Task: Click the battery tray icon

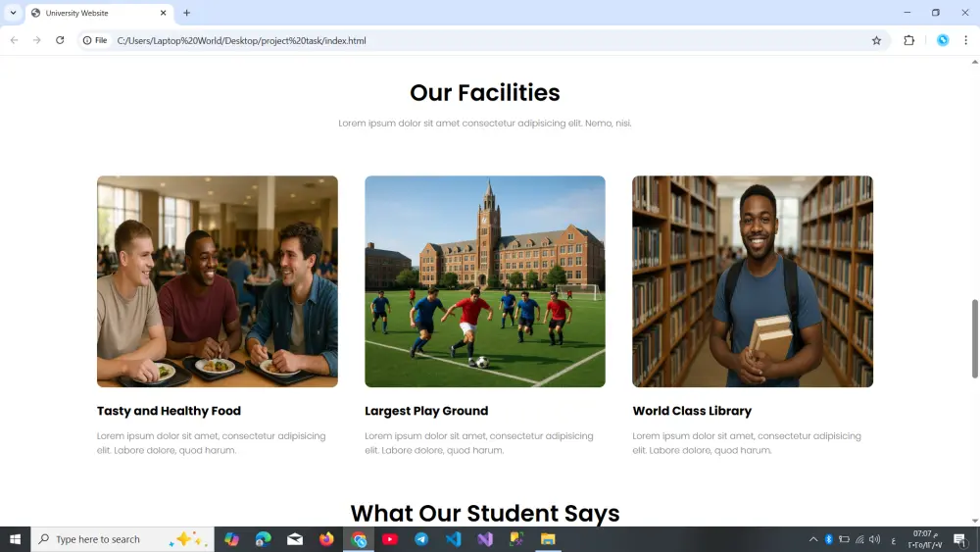Action: coord(845,539)
